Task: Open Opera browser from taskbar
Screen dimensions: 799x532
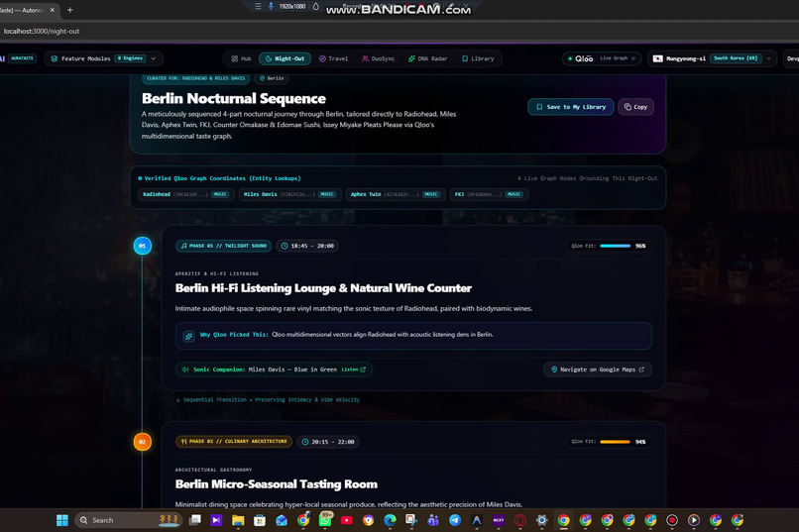Action: [520, 520]
